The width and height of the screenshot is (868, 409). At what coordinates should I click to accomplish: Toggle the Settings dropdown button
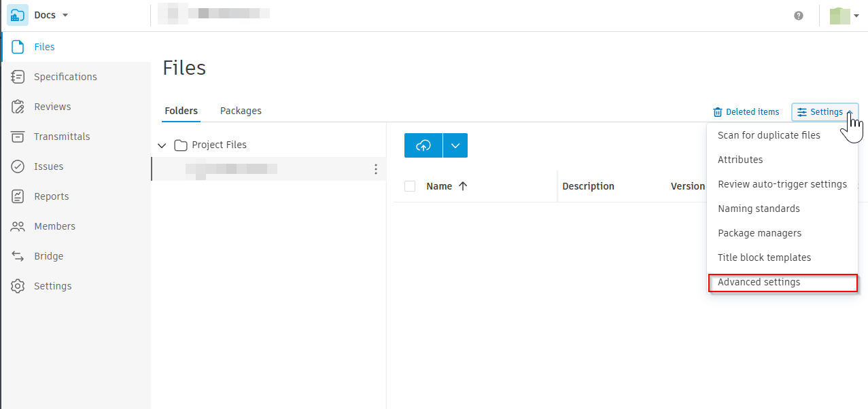coord(825,112)
